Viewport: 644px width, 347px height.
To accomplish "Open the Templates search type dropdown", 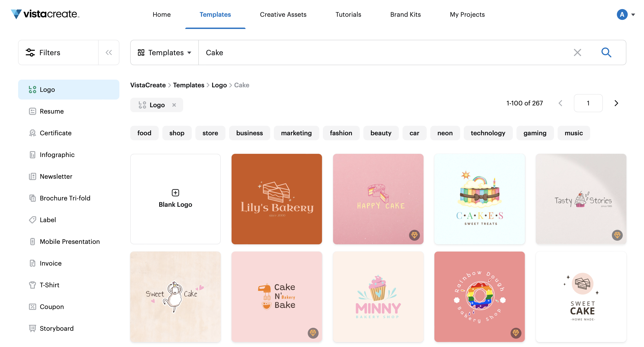I will coord(164,52).
